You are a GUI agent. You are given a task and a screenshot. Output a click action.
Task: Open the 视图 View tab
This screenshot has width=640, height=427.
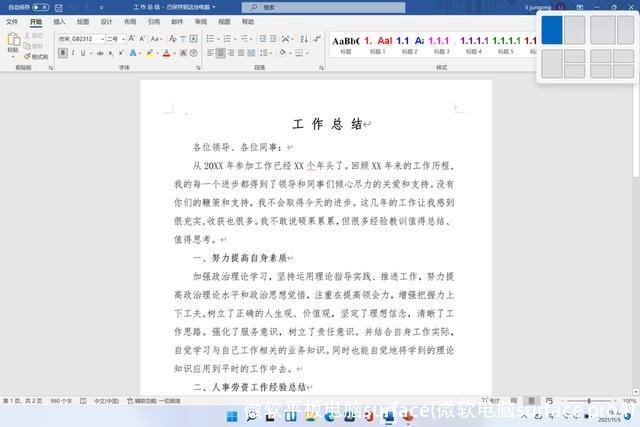point(224,22)
